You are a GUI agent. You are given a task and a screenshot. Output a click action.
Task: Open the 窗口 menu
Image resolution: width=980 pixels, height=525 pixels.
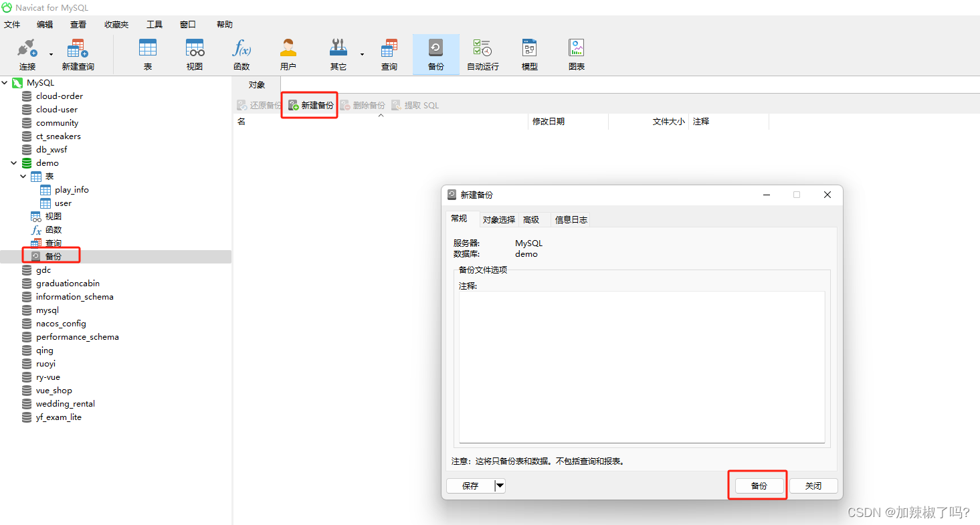click(x=188, y=25)
